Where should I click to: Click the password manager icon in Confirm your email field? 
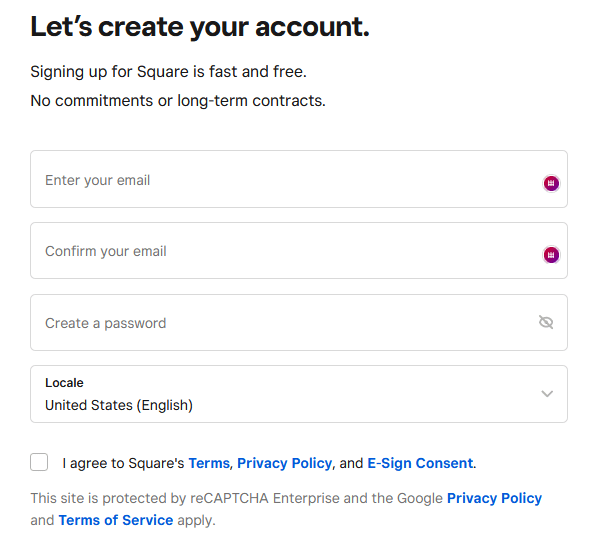click(551, 255)
